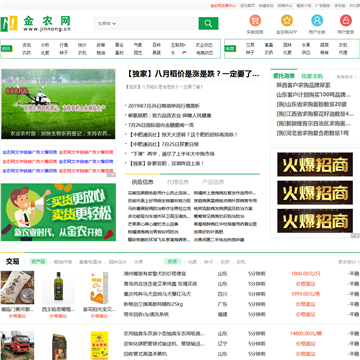Click the crop drone spraying banner image
The width and height of the screenshot is (360, 360).
(x=58, y=104)
